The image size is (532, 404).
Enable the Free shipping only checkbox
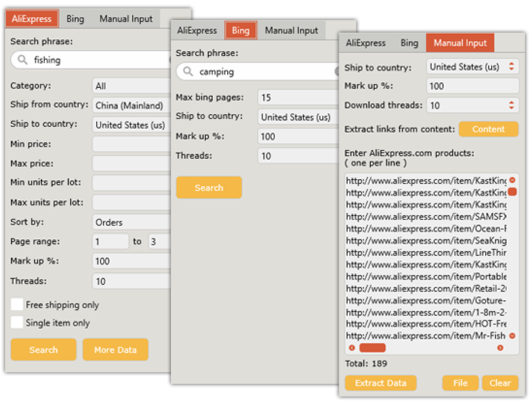pos(16,304)
